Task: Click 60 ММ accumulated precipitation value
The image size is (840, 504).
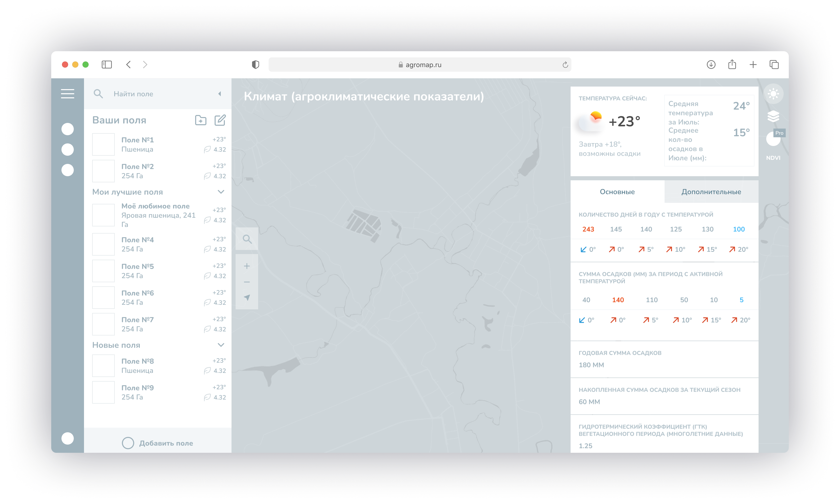Action: coord(589,402)
